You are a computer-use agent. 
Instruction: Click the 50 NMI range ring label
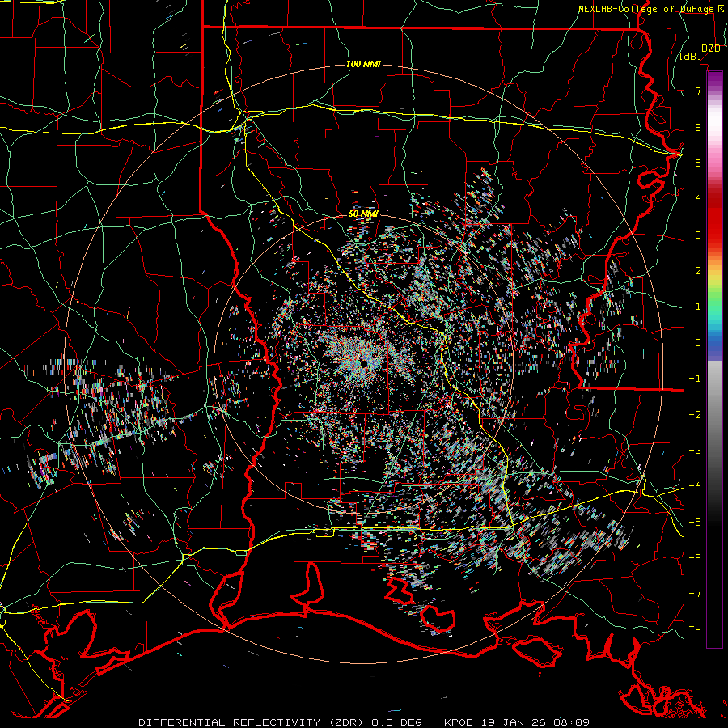click(x=363, y=214)
